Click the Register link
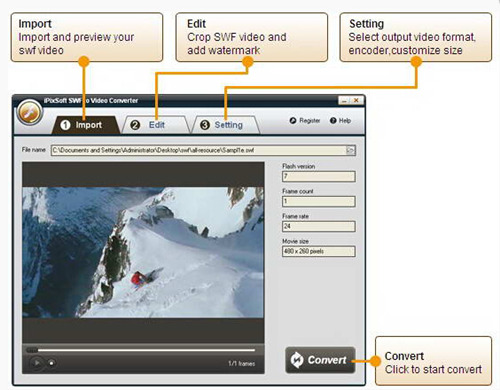The image size is (500, 390). pyautogui.click(x=305, y=121)
